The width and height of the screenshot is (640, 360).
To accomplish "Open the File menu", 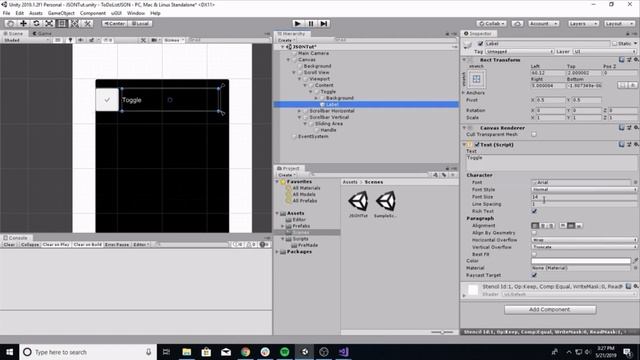I will (x=7, y=13).
